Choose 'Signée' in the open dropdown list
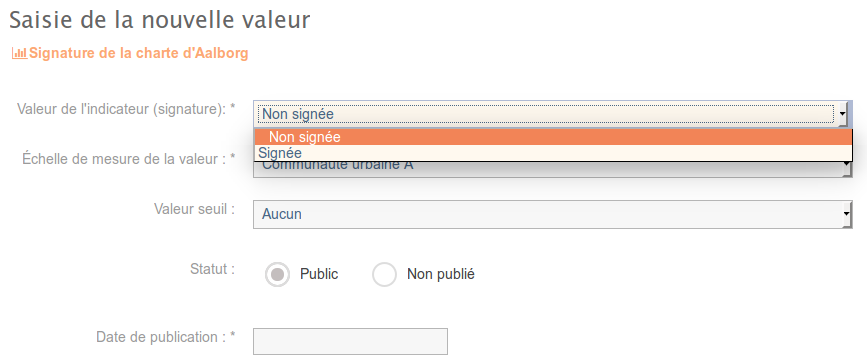867x363 pixels. [552, 153]
